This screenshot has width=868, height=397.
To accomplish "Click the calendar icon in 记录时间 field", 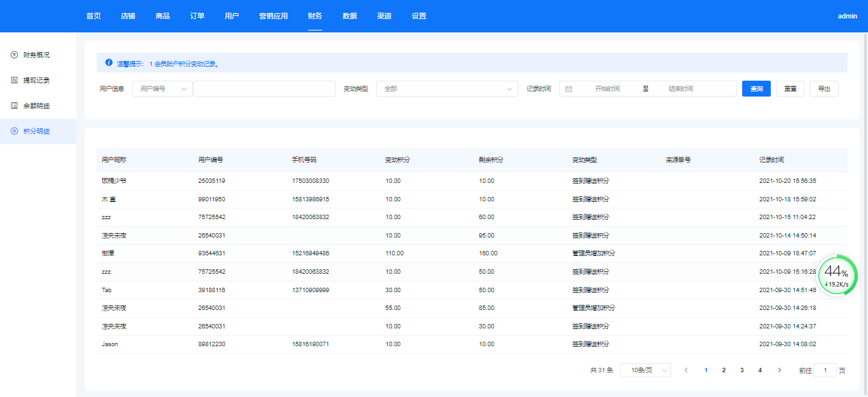I will pos(569,89).
